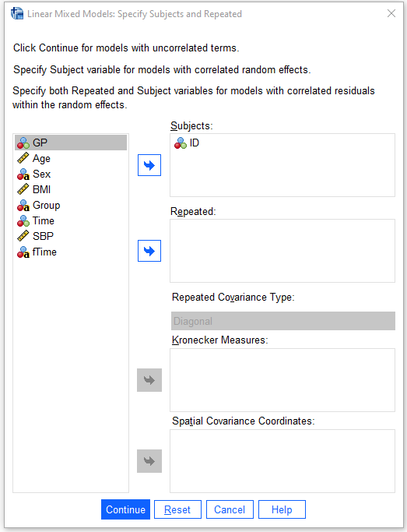Select the fTime variable in list
This screenshot has height=532, width=407.
pyautogui.click(x=71, y=252)
